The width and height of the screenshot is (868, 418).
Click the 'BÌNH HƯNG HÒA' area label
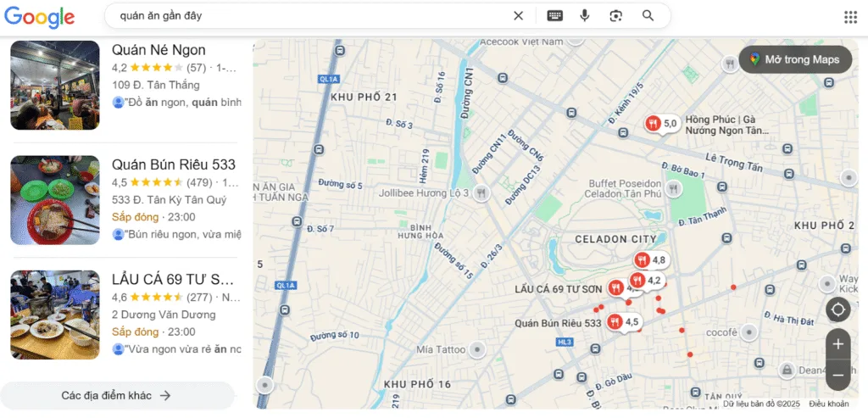click(420, 231)
